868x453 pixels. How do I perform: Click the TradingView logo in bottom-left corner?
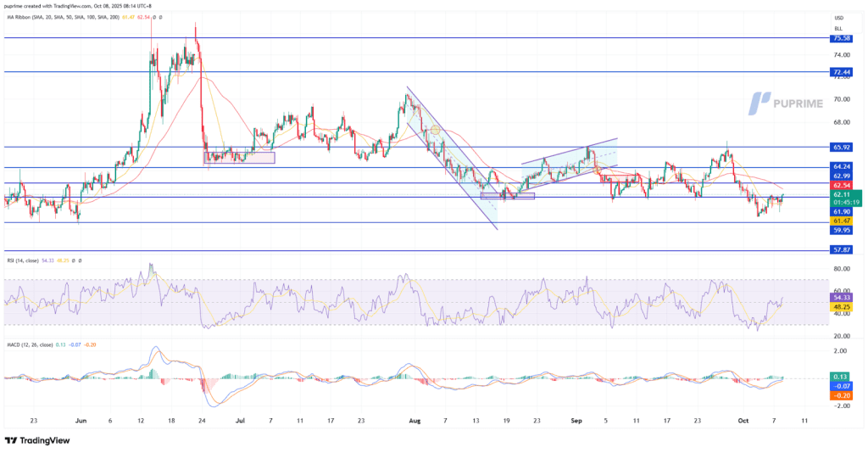click(x=40, y=440)
